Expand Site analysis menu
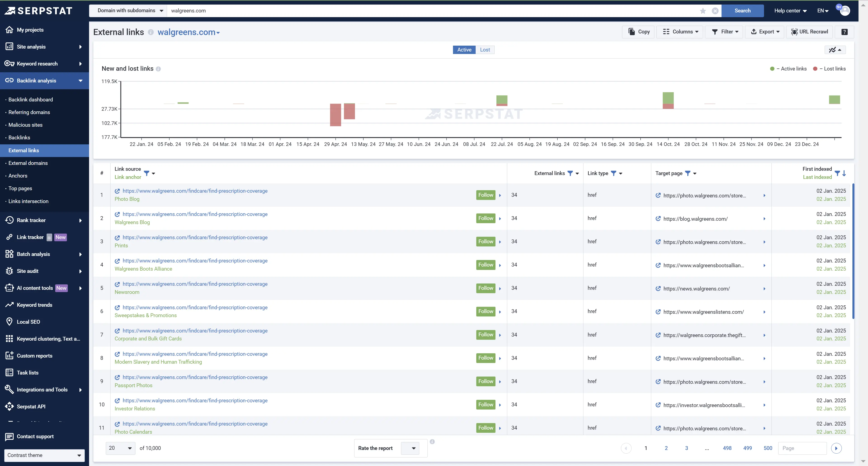This screenshot has width=868, height=466. pyautogui.click(x=44, y=47)
